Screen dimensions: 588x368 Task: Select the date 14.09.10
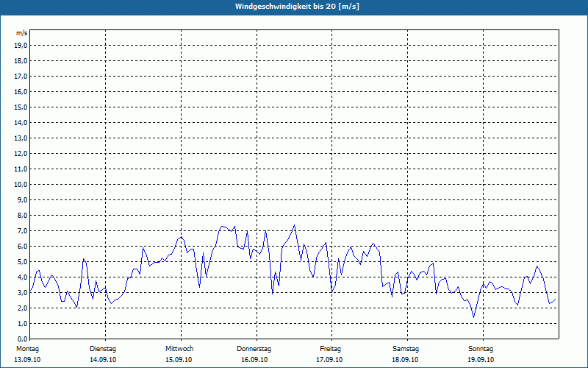tap(103, 360)
